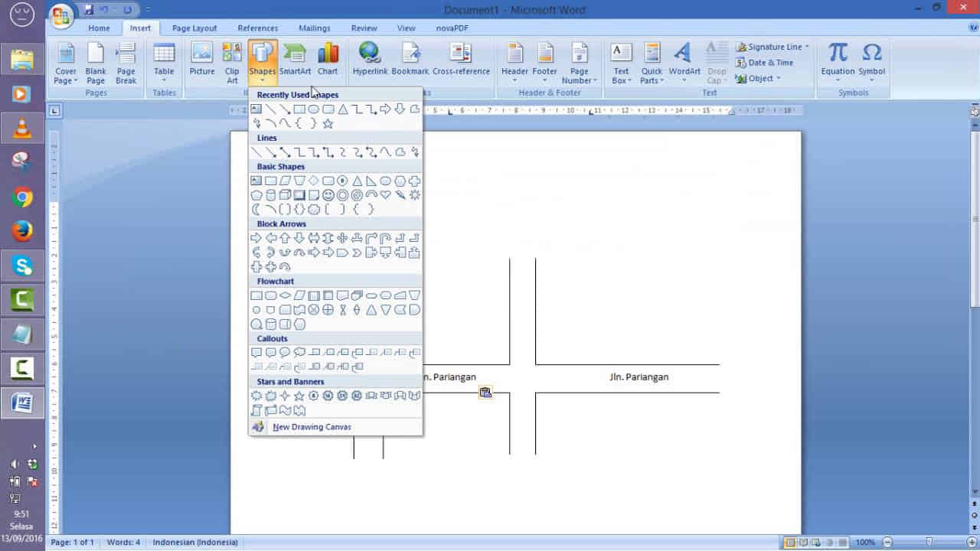Open the Cover Page dropdown
The image size is (980, 551).
point(66,62)
